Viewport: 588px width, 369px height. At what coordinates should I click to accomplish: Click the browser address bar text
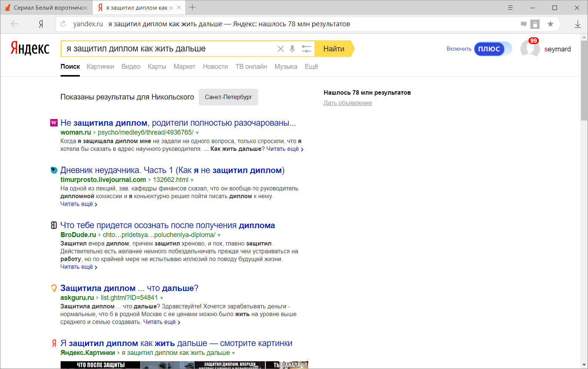point(229,24)
